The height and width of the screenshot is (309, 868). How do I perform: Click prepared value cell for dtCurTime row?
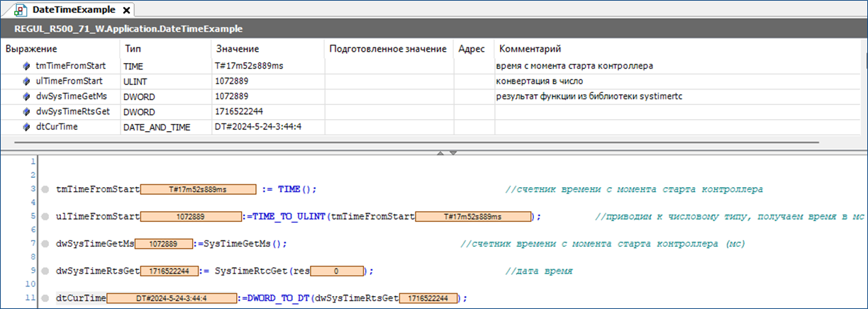point(389,127)
